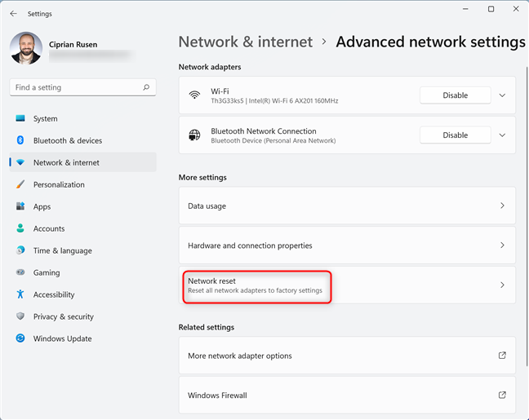The width and height of the screenshot is (529, 420).
Task: Click the Personalization brush icon
Action: 20,184
